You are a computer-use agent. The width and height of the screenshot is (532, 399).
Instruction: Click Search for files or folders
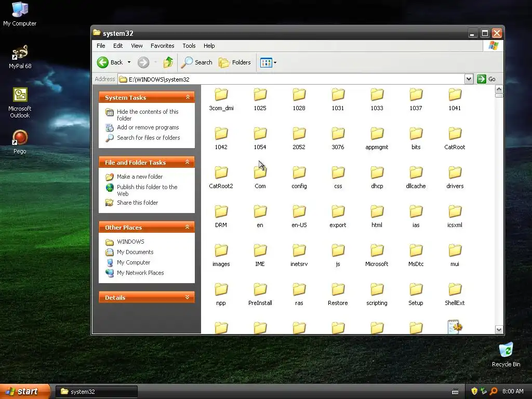pyautogui.click(x=148, y=138)
